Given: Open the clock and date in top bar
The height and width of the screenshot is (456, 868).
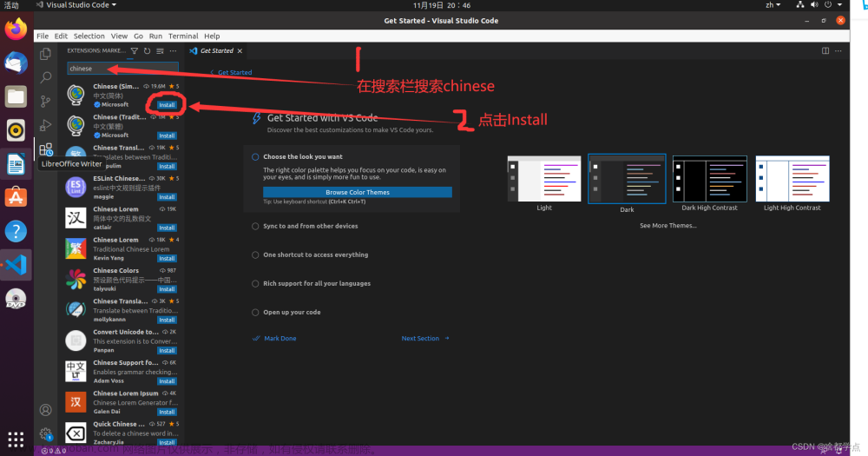Looking at the screenshot, I should 442,5.
